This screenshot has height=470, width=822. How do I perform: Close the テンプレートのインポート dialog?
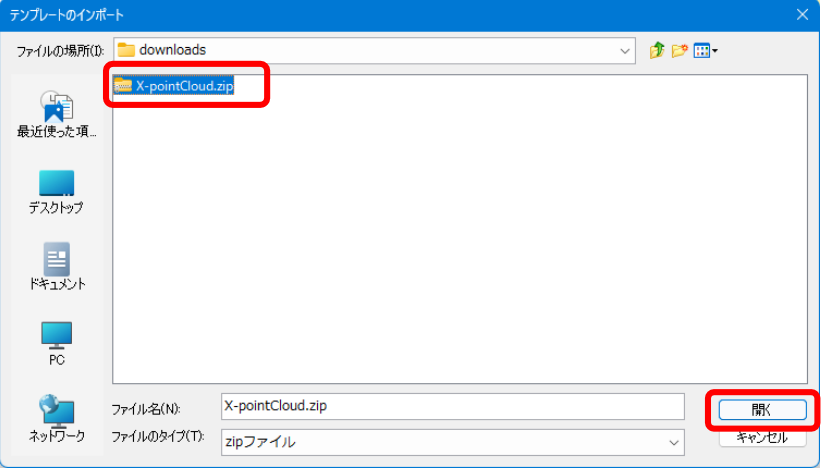point(802,15)
